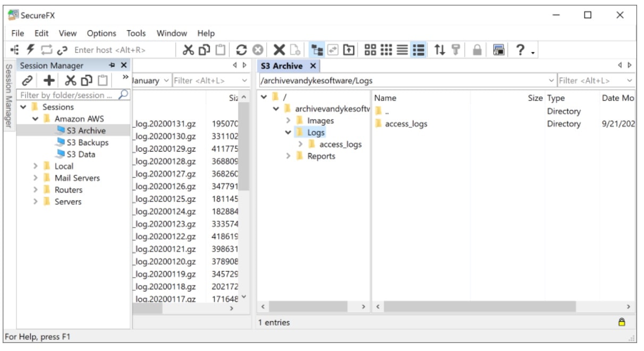The height and width of the screenshot is (351, 644).
Task: Click the Refresh icon in the toolbar
Action: click(x=241, y=50)
